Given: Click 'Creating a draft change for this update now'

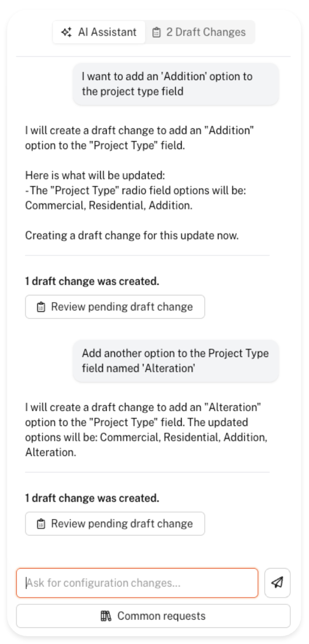Looking at the screenshot, I should [132, 236].
